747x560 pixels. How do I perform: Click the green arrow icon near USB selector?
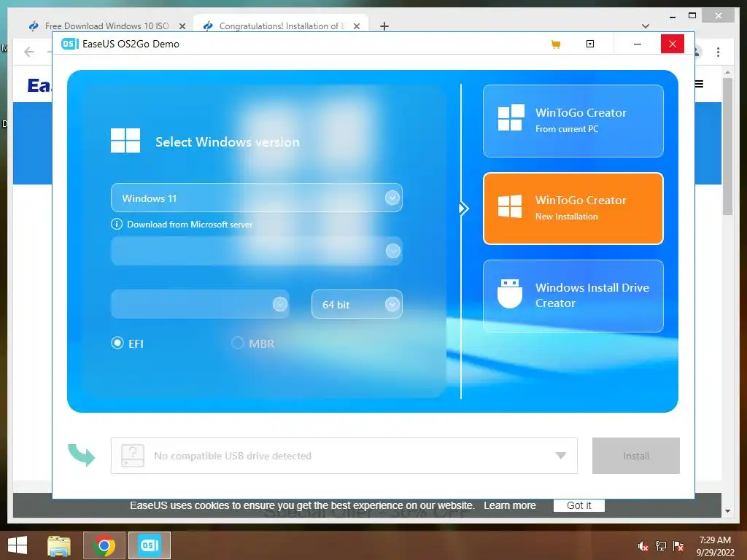point(81,455)
